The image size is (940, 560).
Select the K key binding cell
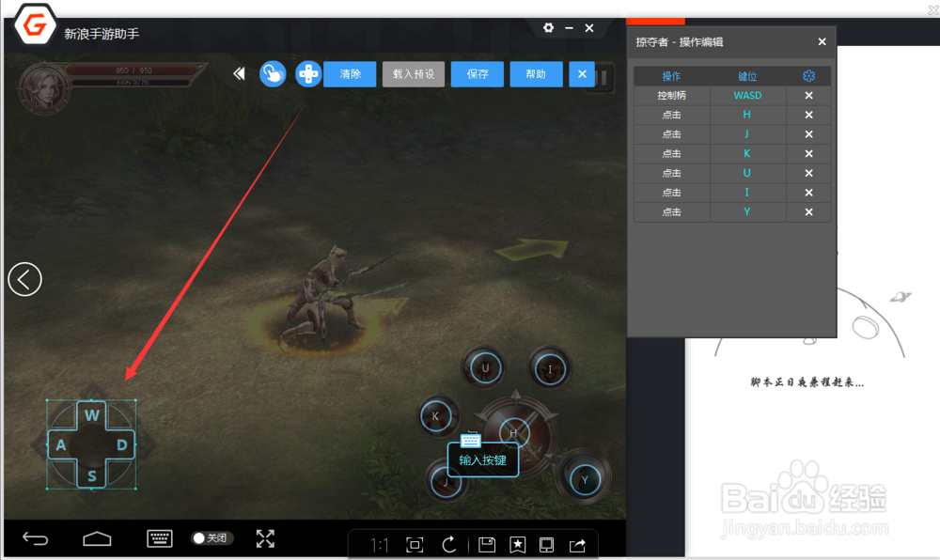(x=747, y=153)
